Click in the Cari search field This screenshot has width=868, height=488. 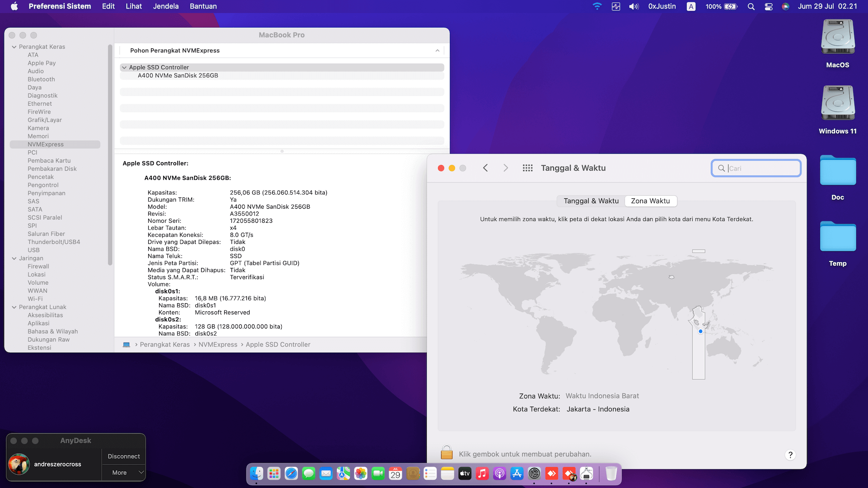[756, 169]
